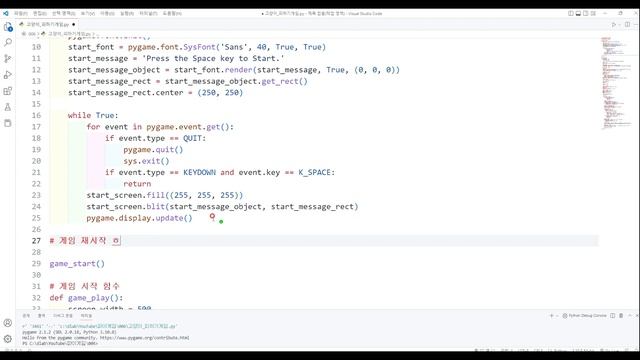
Task: Open the Source Control view
Action: pyautogui.click(x=8, y=59)
